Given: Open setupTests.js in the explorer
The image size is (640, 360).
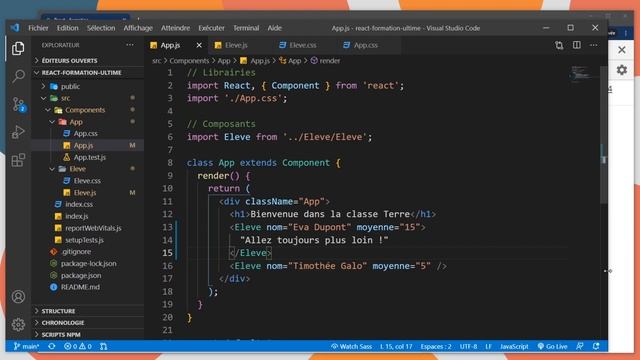Looking at the screenshot, I should click(x=88, y=240).
